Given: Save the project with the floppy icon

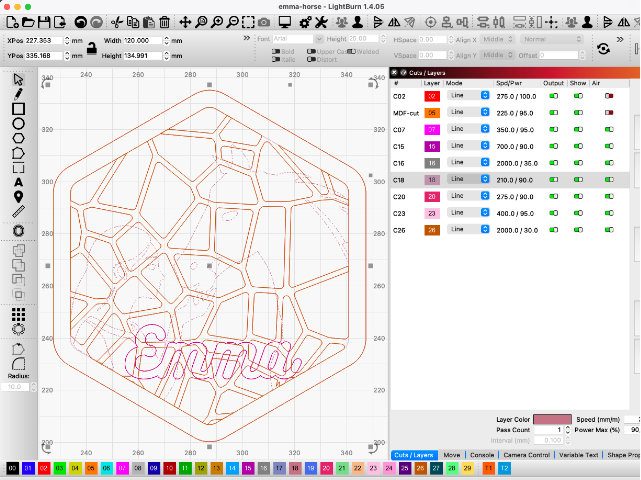Looking at the screenshot, I should [44, 22].
